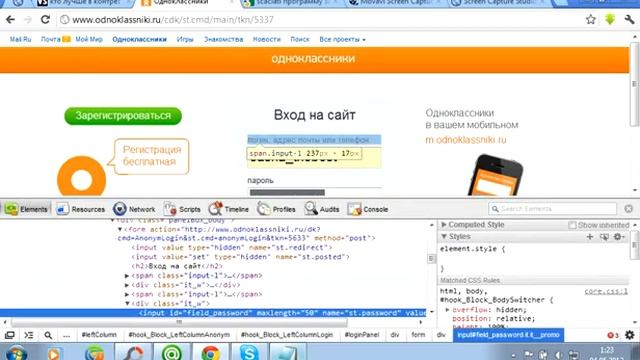The height and width of the screenshot is (360, 640).
Task: Show the console drawer icon
Action: (29, 335)
